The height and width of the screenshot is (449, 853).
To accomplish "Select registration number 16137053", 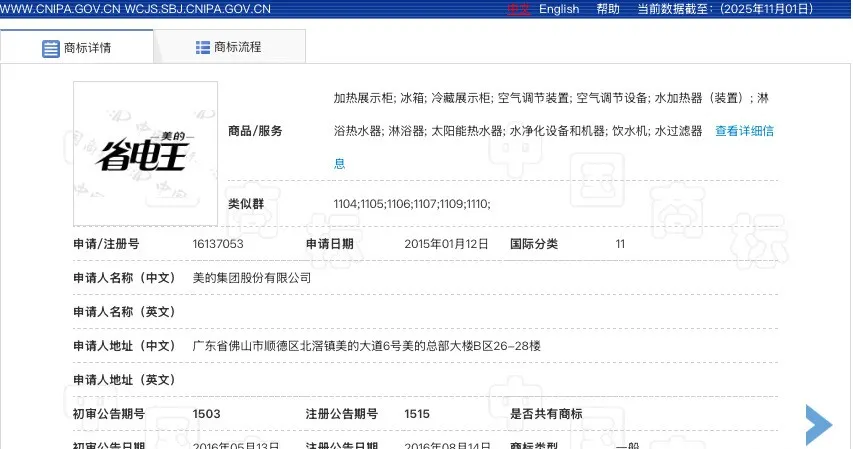I will 218,244.
